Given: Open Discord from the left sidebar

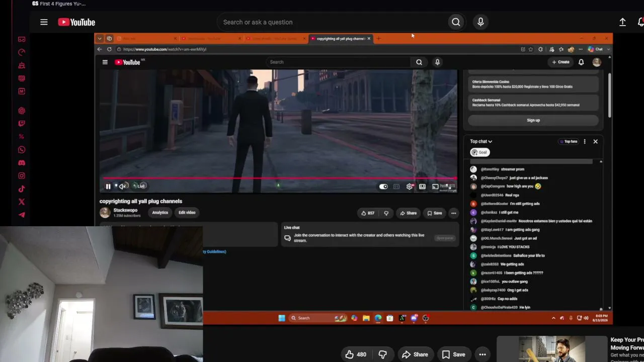Looking at the screenshot, I should (x=22, y=163).
